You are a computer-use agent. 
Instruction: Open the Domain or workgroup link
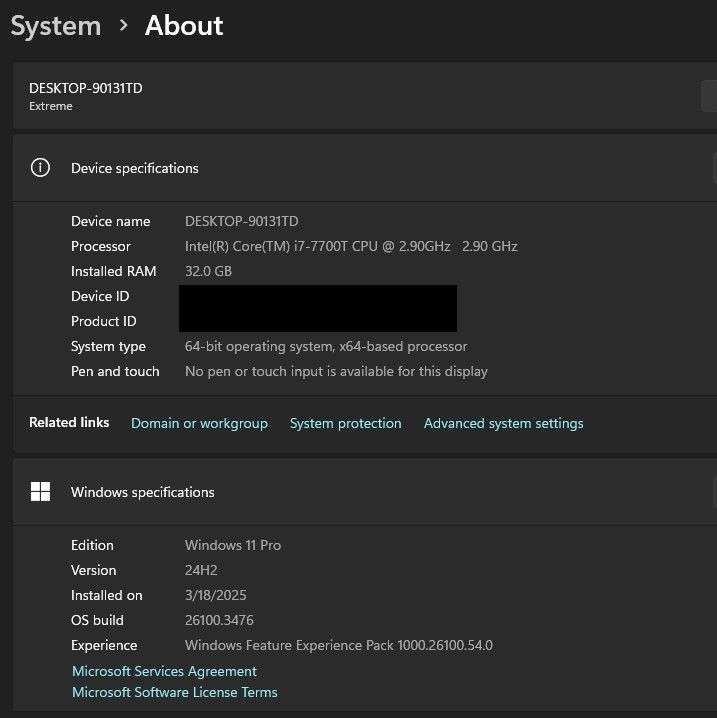(200, 424)
